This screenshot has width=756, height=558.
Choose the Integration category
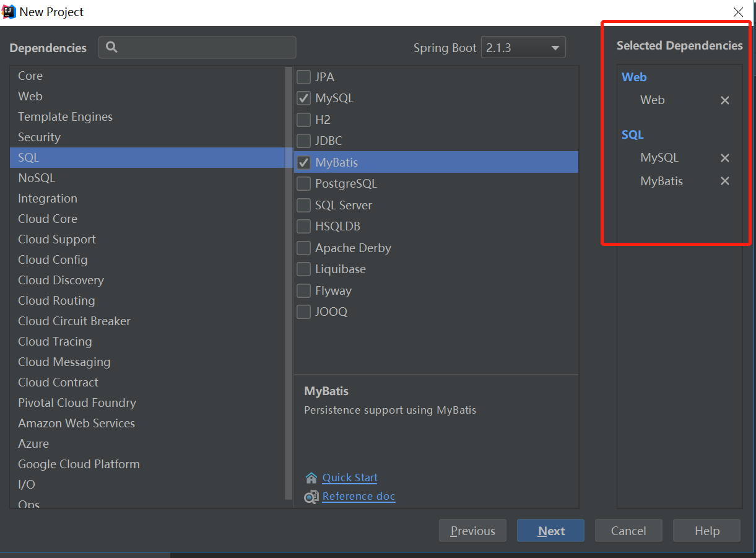point(147,198)
